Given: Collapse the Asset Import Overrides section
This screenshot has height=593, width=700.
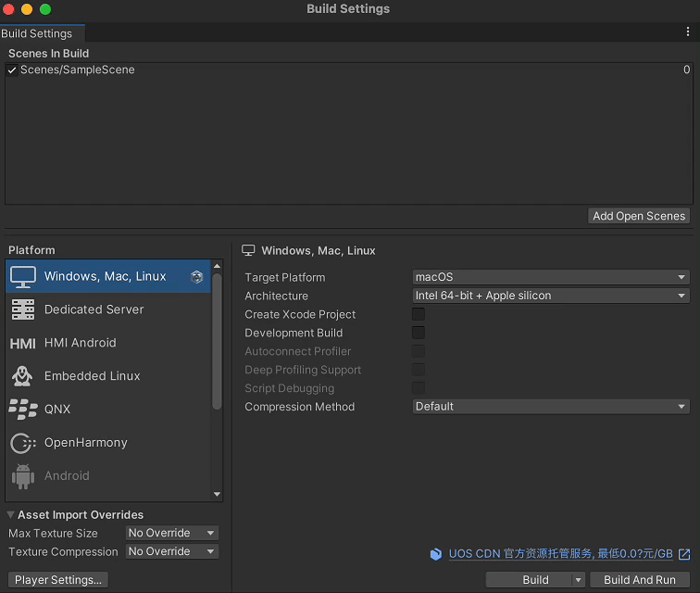Looking at the screenshot, I should pos(11,515).
